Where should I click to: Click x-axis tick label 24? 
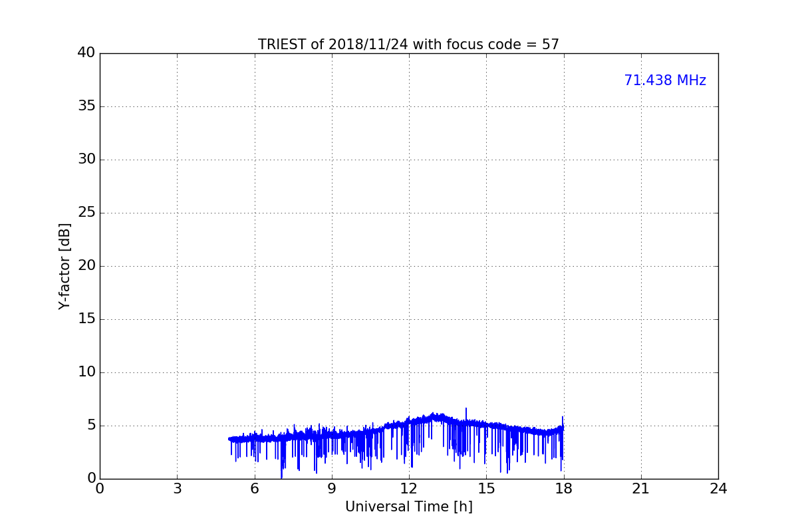tap(718, 489)
